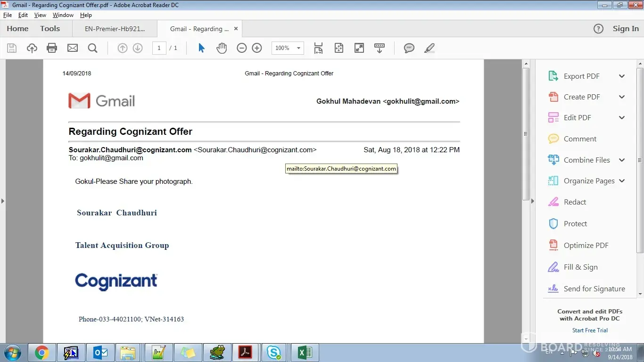
Task: Click the Print file icon
Action: (52, 48)
